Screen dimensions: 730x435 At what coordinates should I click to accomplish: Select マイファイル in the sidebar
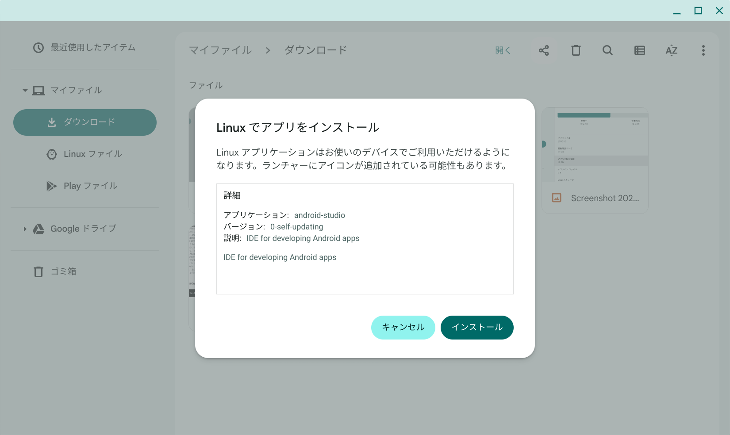[85, 90]
